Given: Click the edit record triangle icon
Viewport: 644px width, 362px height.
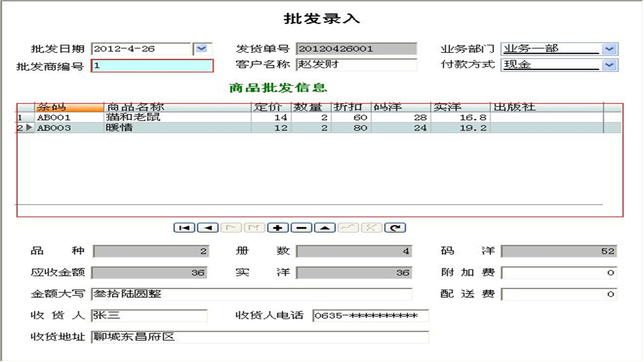Looking at the screenshot, I should [x=324, y=227].
